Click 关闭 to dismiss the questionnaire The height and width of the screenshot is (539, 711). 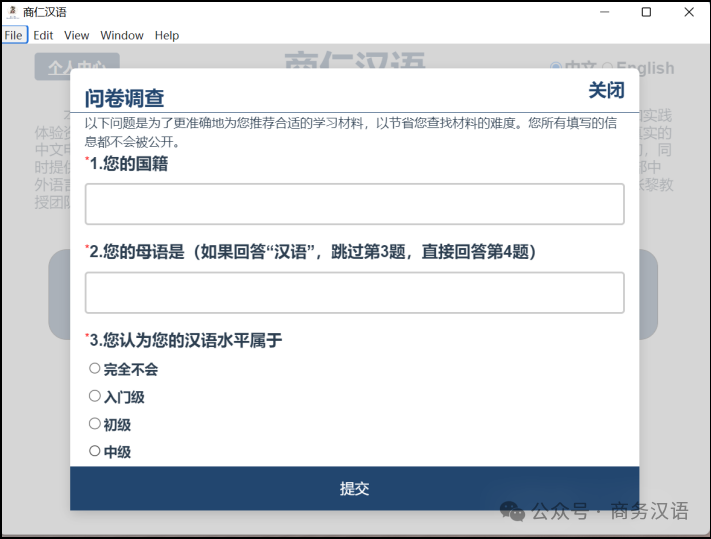606,91
